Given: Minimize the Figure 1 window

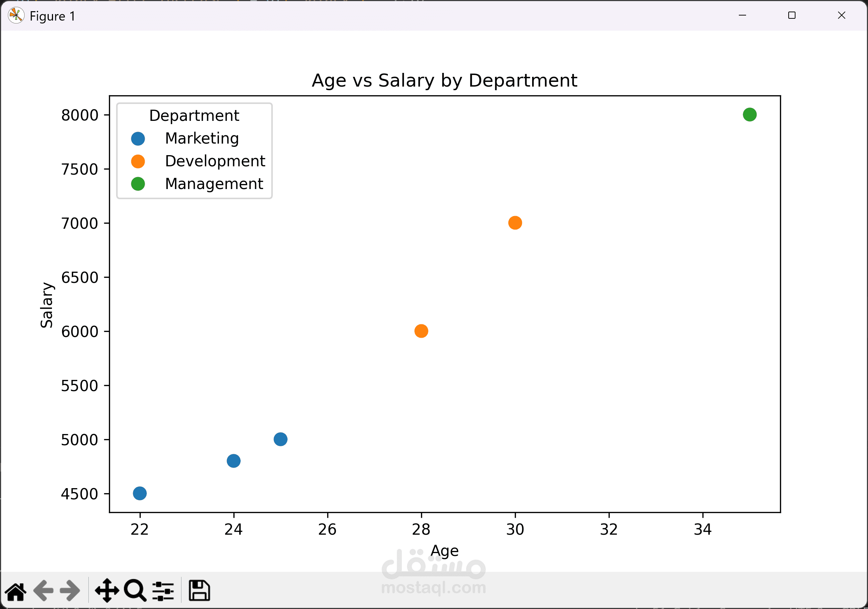Looking at the screenshot, I should pos(742,16).
